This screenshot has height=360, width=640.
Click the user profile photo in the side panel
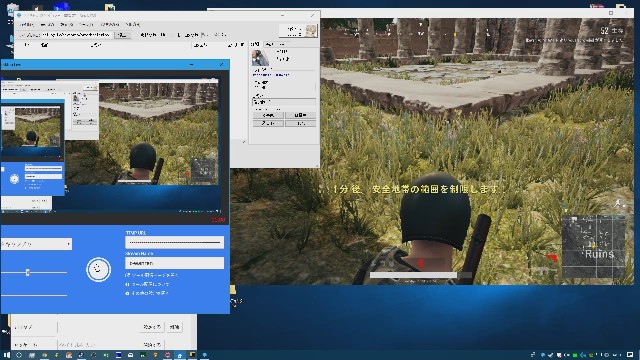click(x=260, y=58)
